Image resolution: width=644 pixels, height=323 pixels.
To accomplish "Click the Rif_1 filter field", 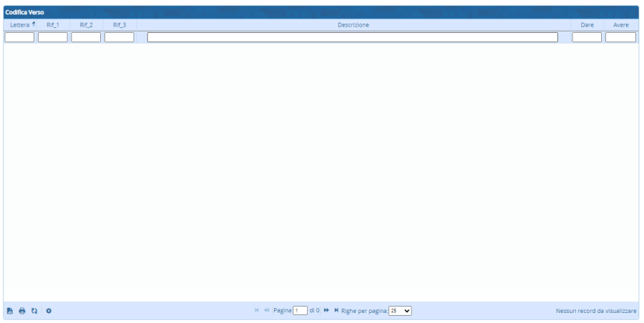I will tap(52, 37).
